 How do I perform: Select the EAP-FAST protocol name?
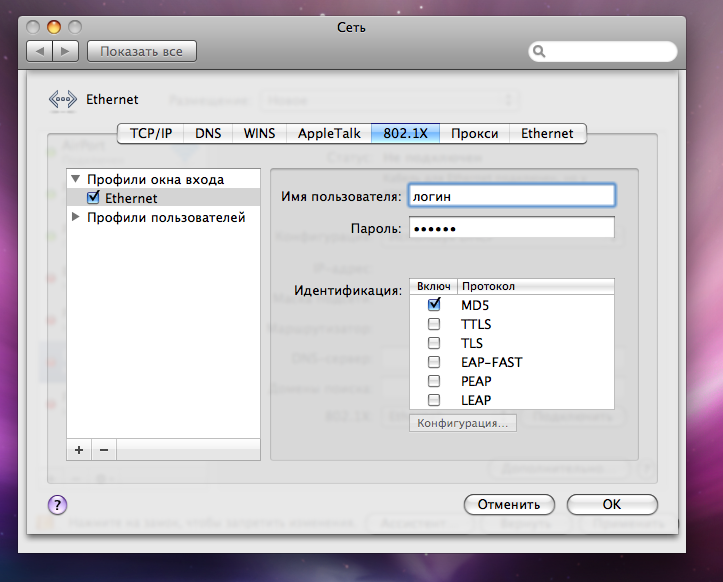[492, 362]
